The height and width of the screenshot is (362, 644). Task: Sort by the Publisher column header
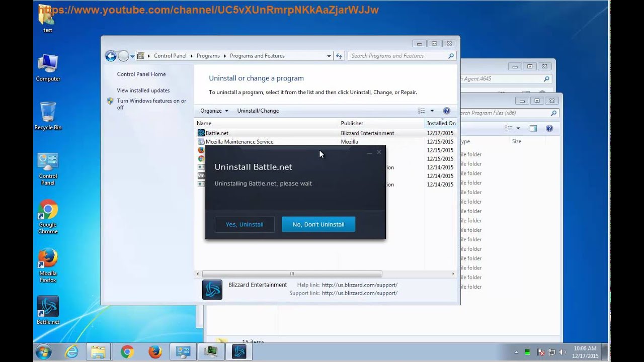(382, 123)
